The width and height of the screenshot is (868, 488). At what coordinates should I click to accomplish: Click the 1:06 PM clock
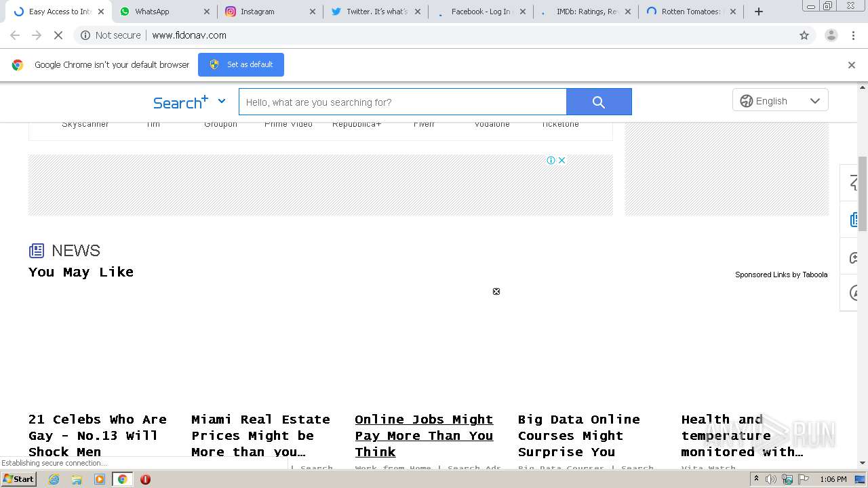[833, 479]
